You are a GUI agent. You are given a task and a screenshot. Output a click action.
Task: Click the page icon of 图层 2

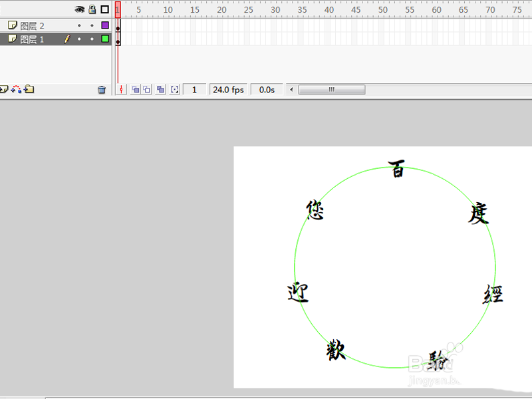pyautogui.click(x=12, y=25)
